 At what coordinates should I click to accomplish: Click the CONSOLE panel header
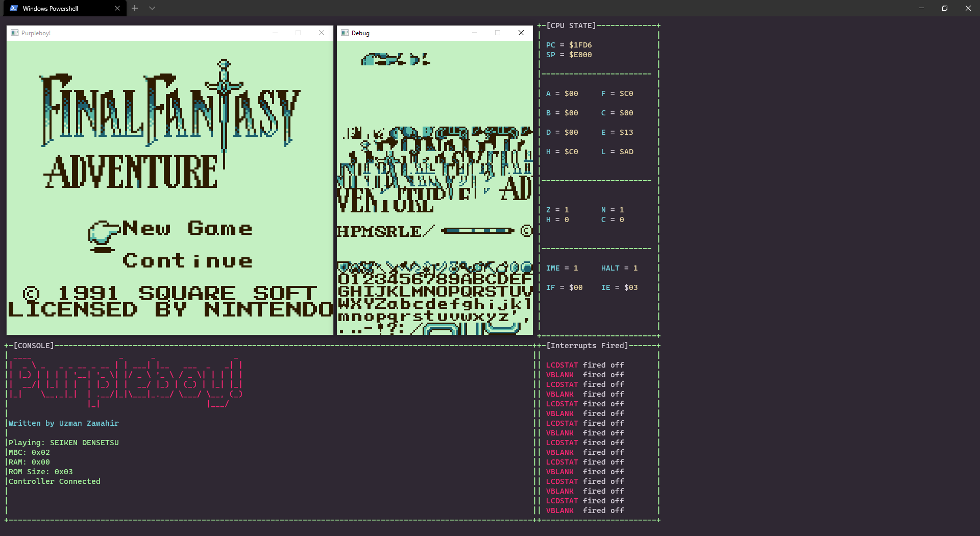tap(34, 346)
